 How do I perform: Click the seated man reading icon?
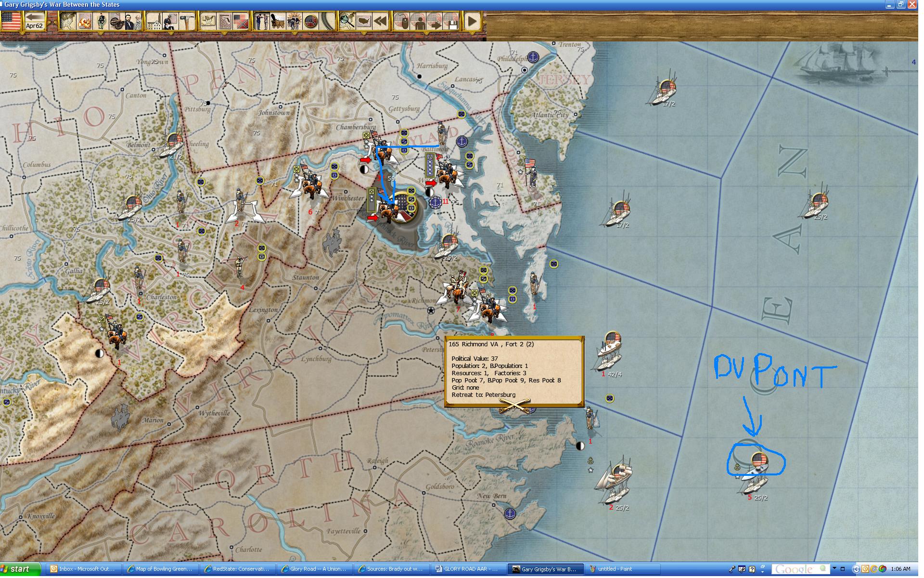click(x=170, y=21)
